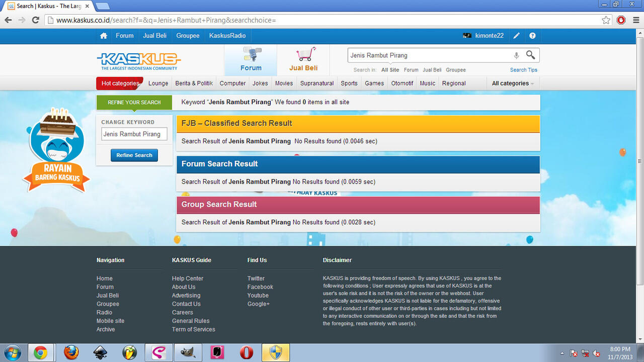The width and height of the screenshot is (644, 362).
Task: Click the security shield taskbar icon
Action: click(x=276, y=352)
